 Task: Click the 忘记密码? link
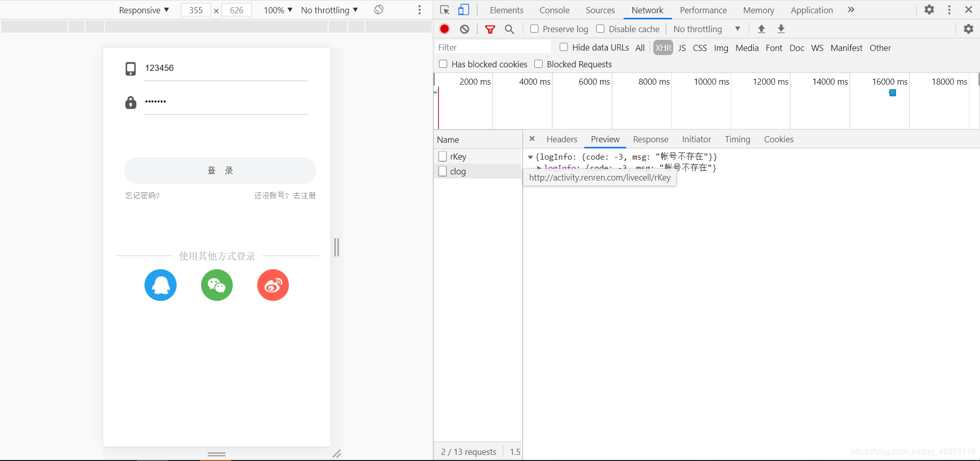coord(142,195)
